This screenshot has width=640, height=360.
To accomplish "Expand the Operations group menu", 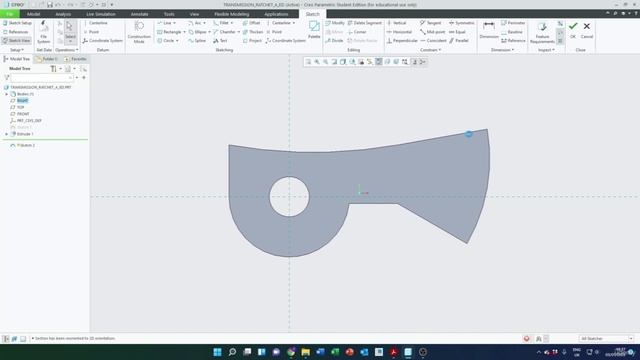I will (x=67, y=50).
